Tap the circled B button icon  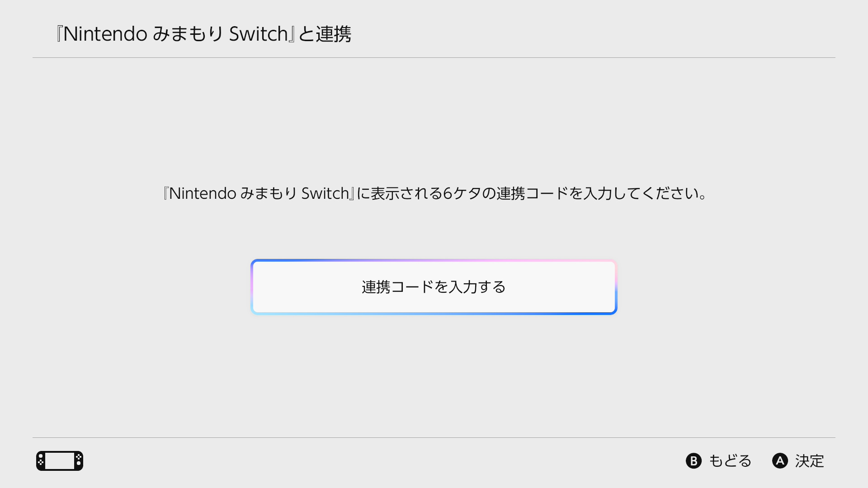[x=693, y=461]
